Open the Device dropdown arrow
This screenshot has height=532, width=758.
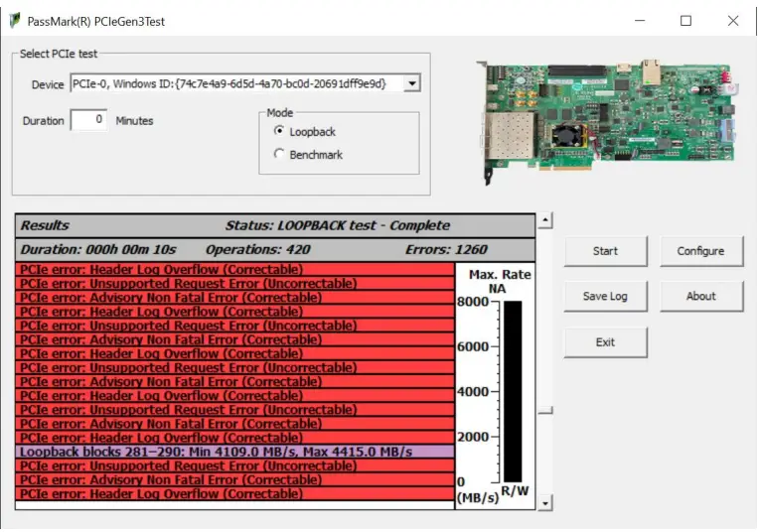click(x=412, y=83)
